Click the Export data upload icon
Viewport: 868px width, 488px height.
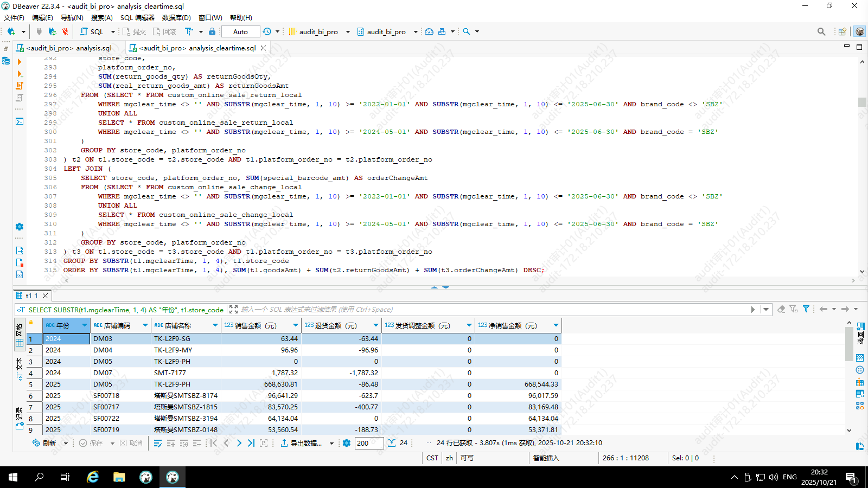[284, 443]
